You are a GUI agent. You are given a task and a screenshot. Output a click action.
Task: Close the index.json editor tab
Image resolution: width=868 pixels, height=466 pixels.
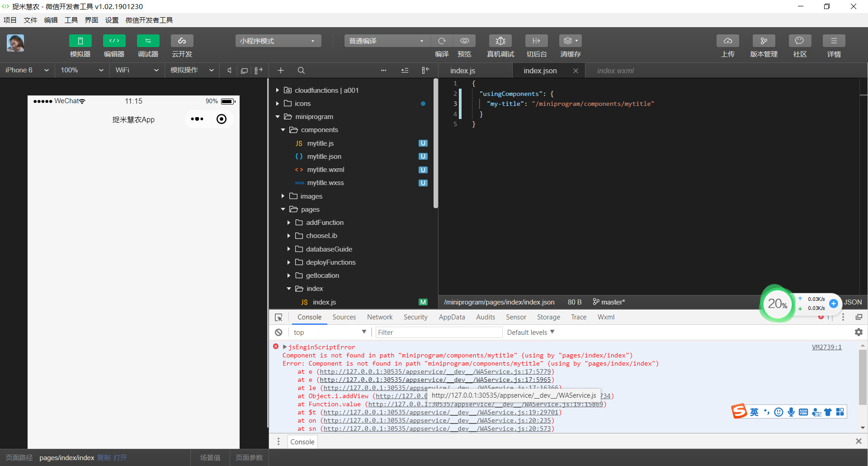576,71
